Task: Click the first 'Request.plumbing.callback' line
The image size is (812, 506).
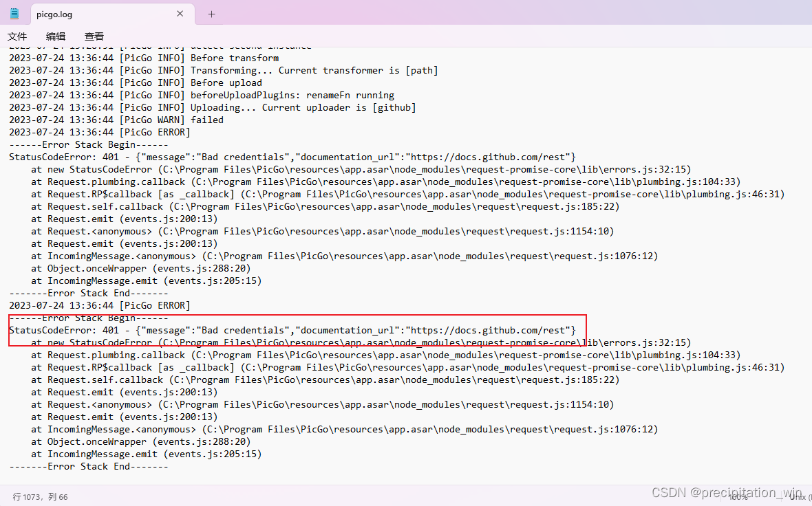Action: (x=386, y=182)
